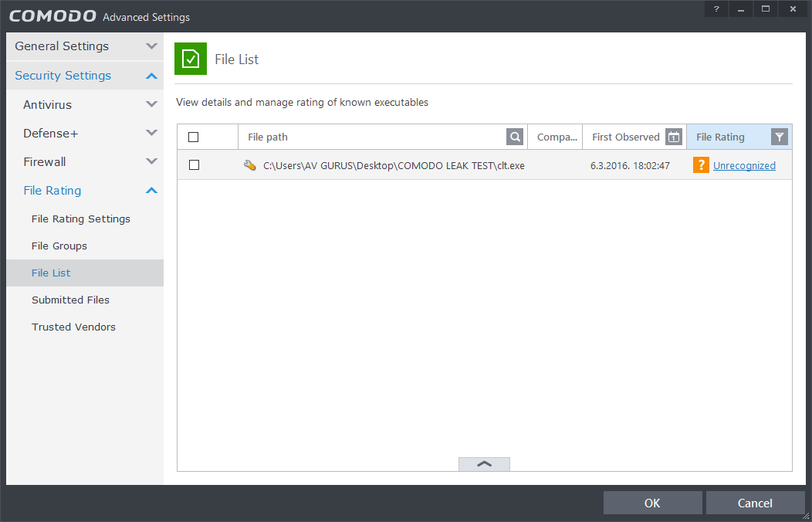The height and width of the screenshot is (522, 812).
Task: Click the File Rating filter funnel icon
Action: 780,137
